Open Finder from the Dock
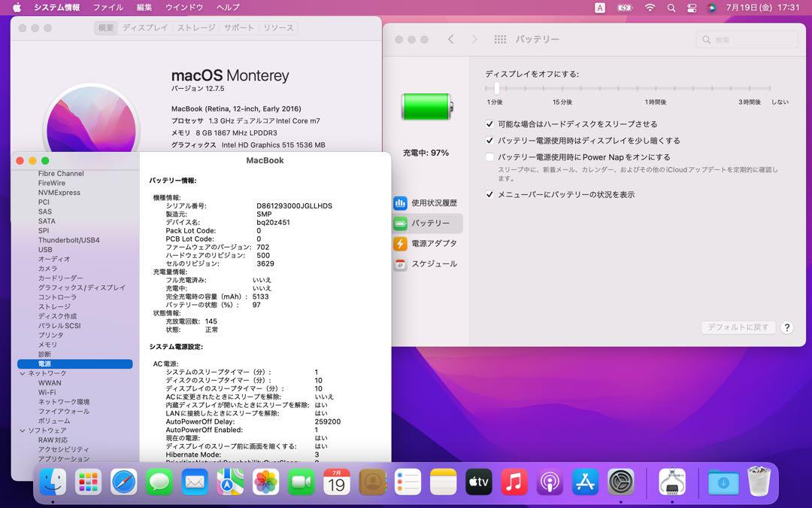 [53, 482]
